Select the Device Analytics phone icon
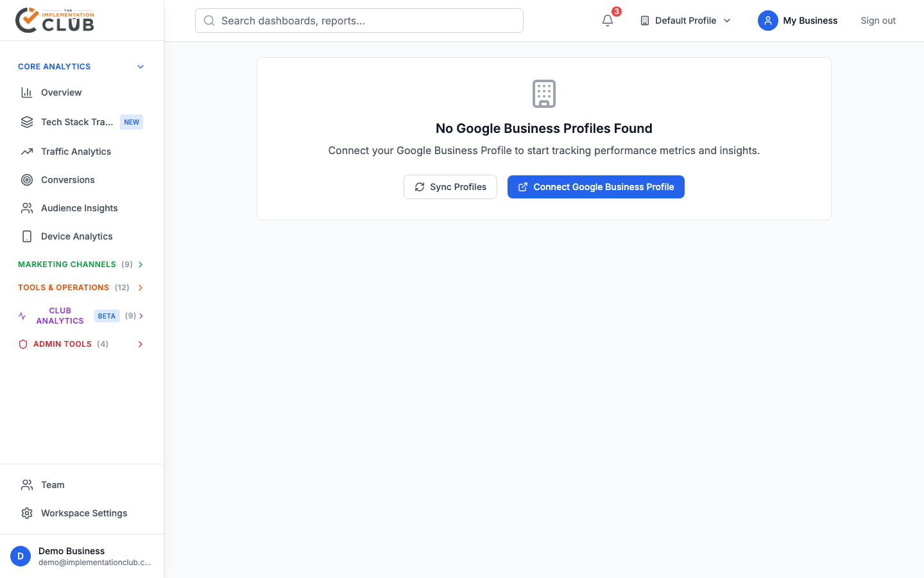 [x=26, y=236]
